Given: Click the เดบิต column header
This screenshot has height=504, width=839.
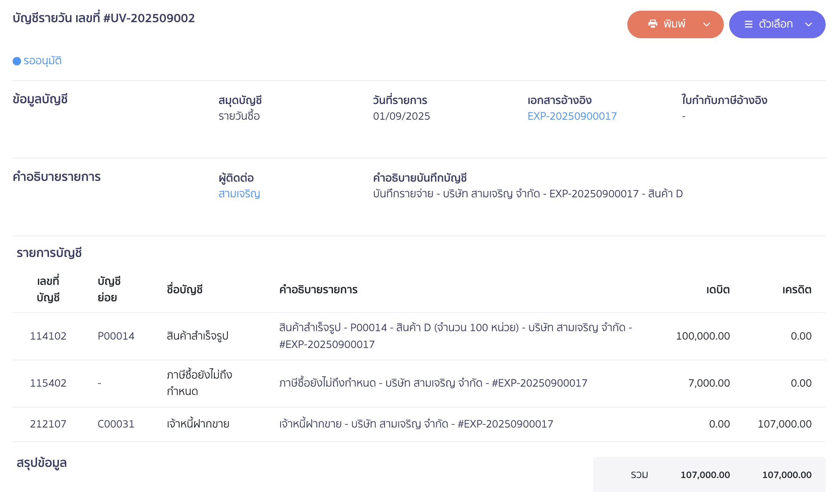Looking at the screenshot, I should point(718,290).
